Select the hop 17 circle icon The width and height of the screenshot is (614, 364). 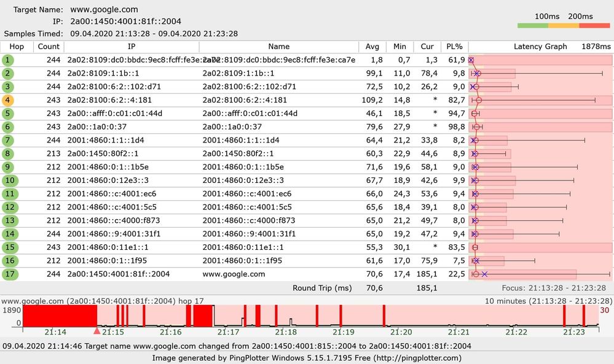10,274
